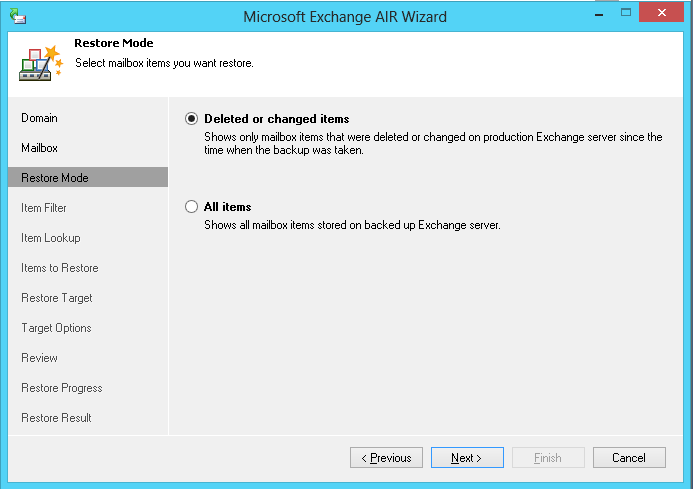Go to the Item Filter step

pos(44,208)
